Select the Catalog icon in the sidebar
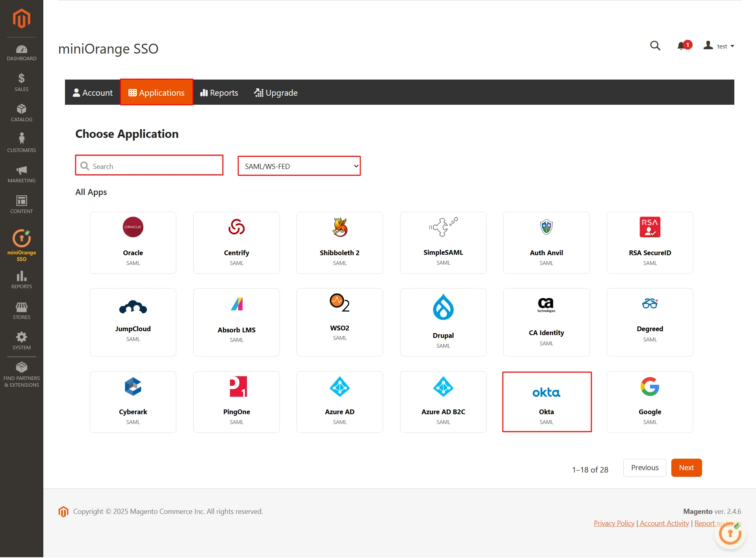 [x=21, y=113]
